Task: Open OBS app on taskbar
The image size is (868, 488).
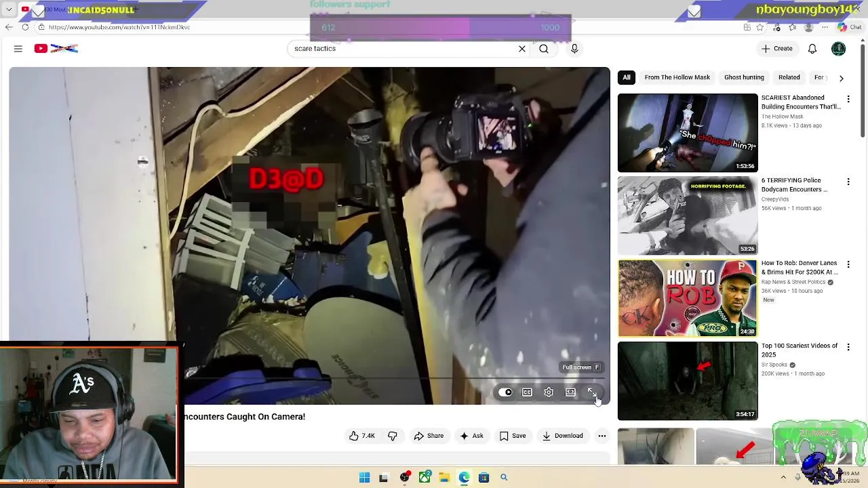Action: pos(405,478)
